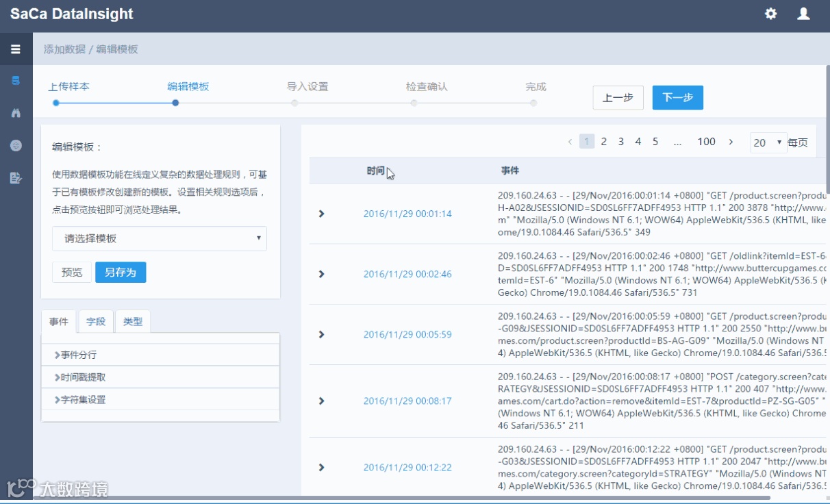Image resolution: width=830 pixels, height=504 pixels.
Task: Go to page 5
Action: 655,142
